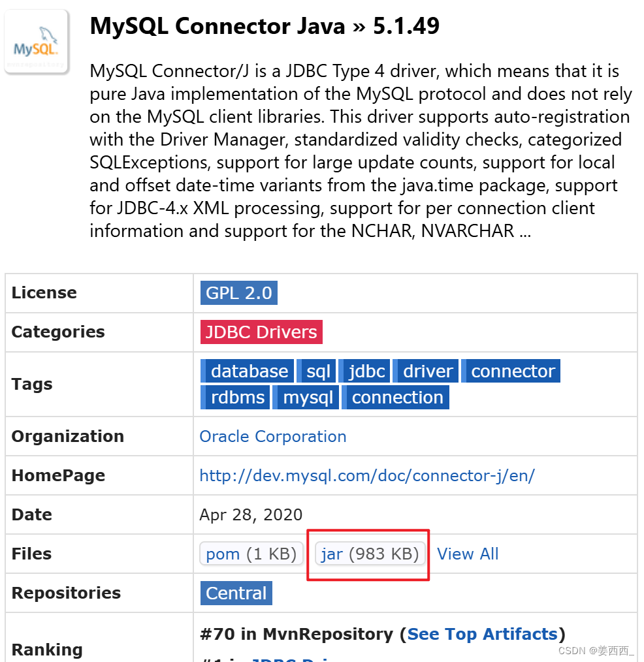This screenshot has width=644, height=662.
Task: Click the Central repository badge
Action: [x=236, y=593]
